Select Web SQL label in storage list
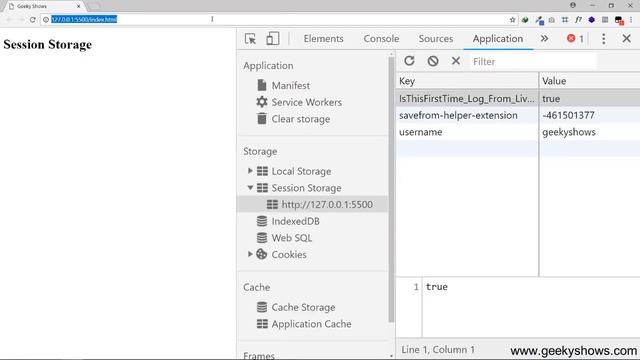This screenshot has width=640, height=360. tap(292, 238)
